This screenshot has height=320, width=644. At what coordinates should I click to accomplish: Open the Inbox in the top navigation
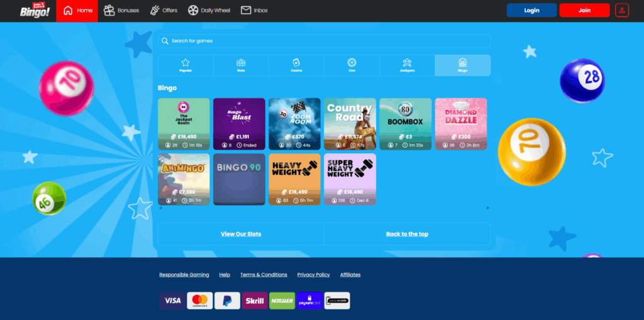[x=254, y=11]
